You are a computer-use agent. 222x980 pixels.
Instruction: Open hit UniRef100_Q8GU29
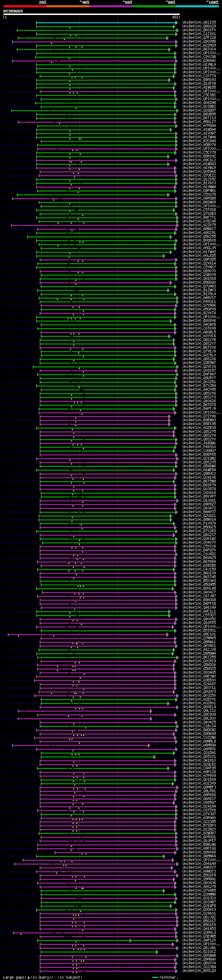199,27
